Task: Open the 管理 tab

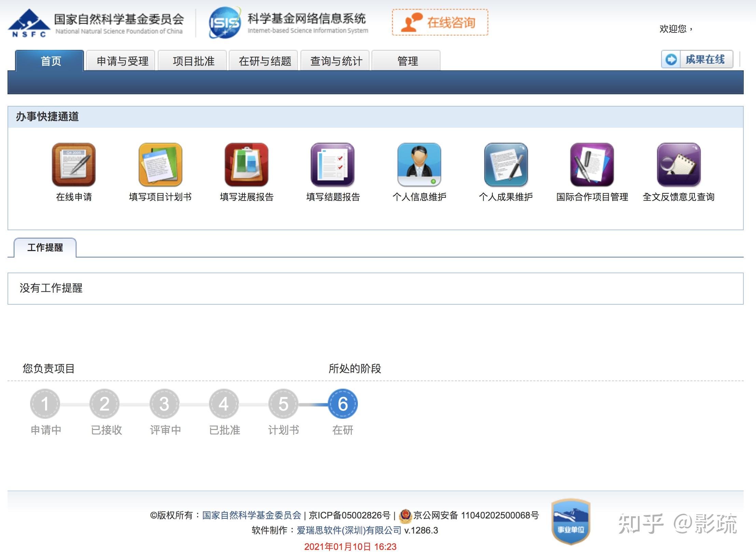Action: coord(406,61)
